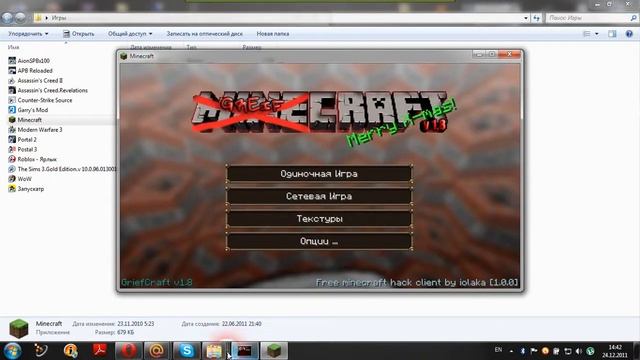This screenshot has width=640, height=360.
Task: Open the Bluetooth tray icon
Action: coord(522,351)
